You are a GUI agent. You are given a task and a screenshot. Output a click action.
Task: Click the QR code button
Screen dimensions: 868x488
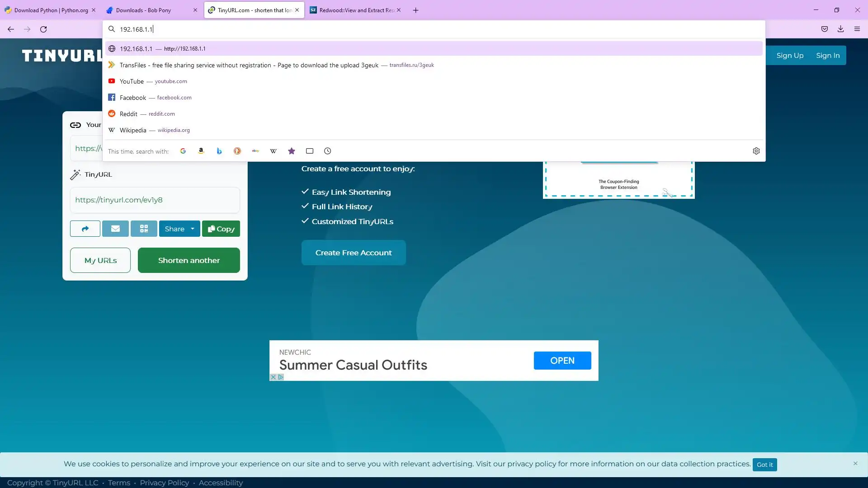click(x=144, y=229)
